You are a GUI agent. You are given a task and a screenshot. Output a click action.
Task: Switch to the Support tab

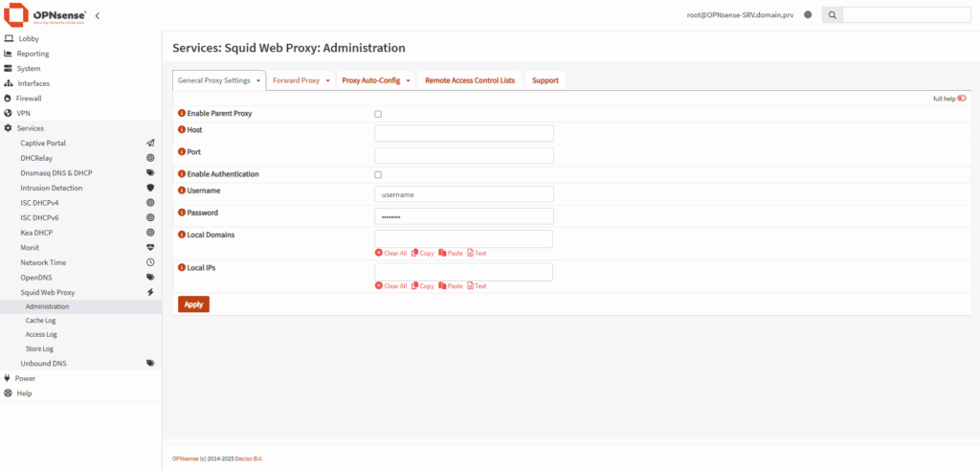tap(545, 80)
